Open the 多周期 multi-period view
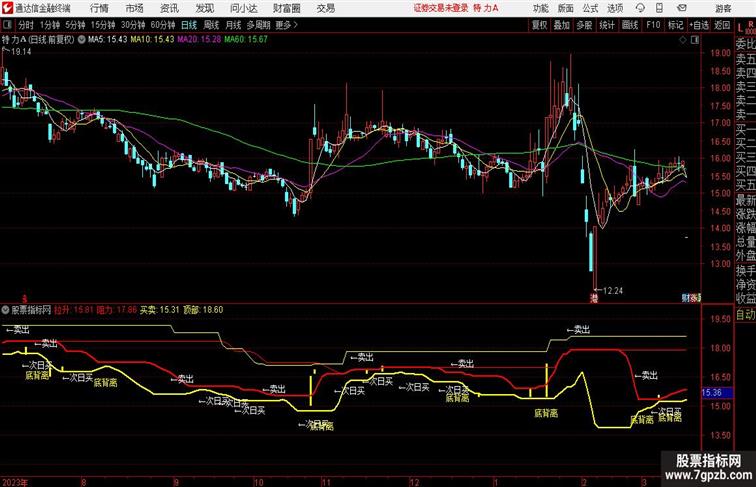This screenshot has height=487, width=756. pyautogui.click(x=258, y=25)
